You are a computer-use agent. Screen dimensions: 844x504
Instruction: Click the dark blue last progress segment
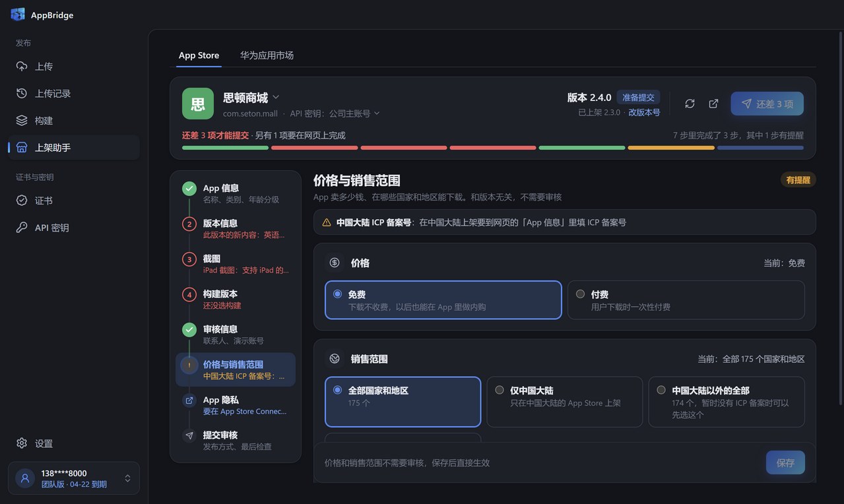760,148
